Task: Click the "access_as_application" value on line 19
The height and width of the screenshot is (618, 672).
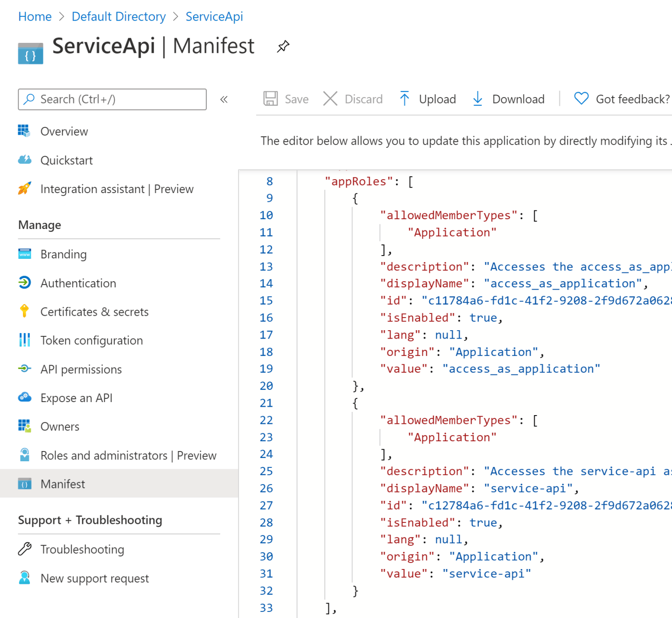Action: point(521,369)
